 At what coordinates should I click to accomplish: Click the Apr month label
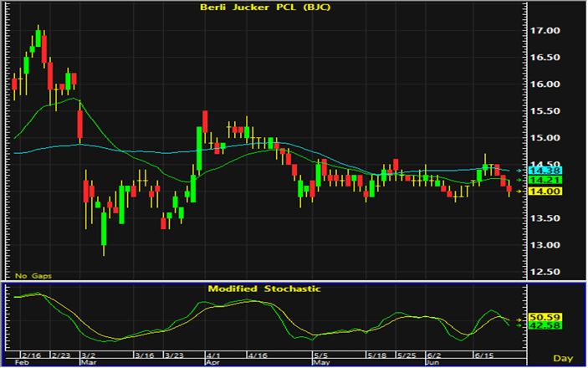click(212, 362)
